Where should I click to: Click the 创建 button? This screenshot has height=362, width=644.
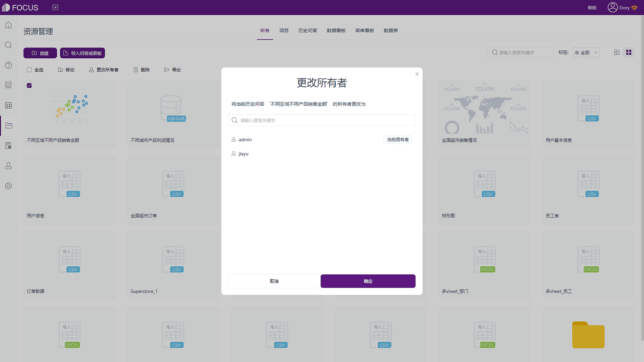(x=40, y=53)
